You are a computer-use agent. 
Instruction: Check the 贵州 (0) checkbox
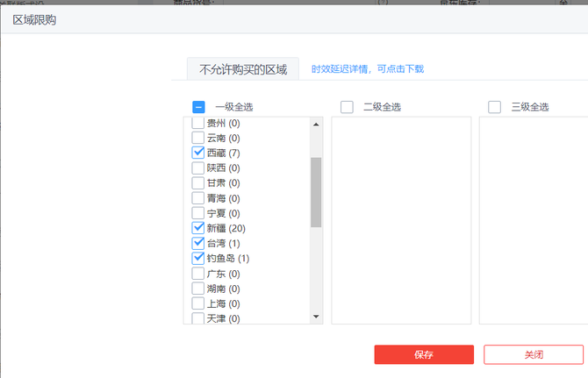click(198, 123)
